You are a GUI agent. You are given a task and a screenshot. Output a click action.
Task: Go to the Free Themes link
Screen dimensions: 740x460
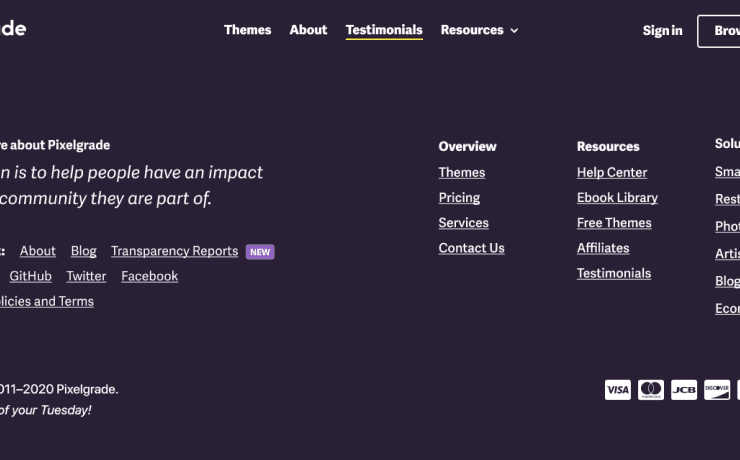[614, 223]
